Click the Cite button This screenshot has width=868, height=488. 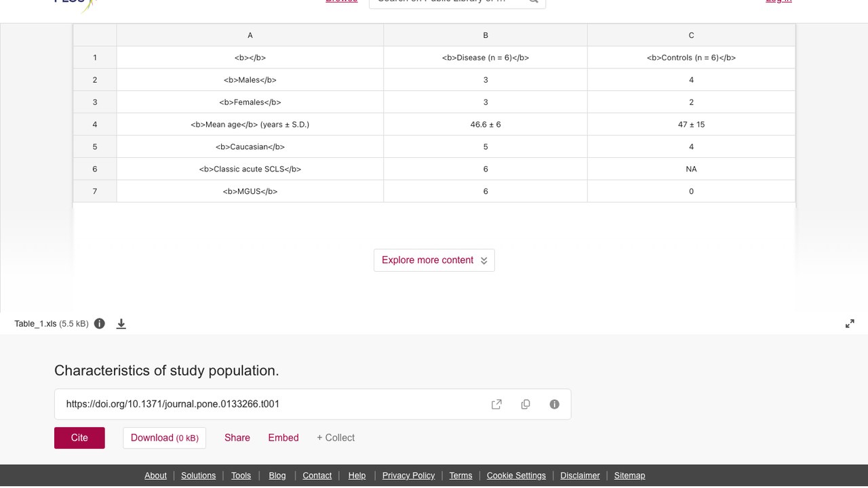79,438
